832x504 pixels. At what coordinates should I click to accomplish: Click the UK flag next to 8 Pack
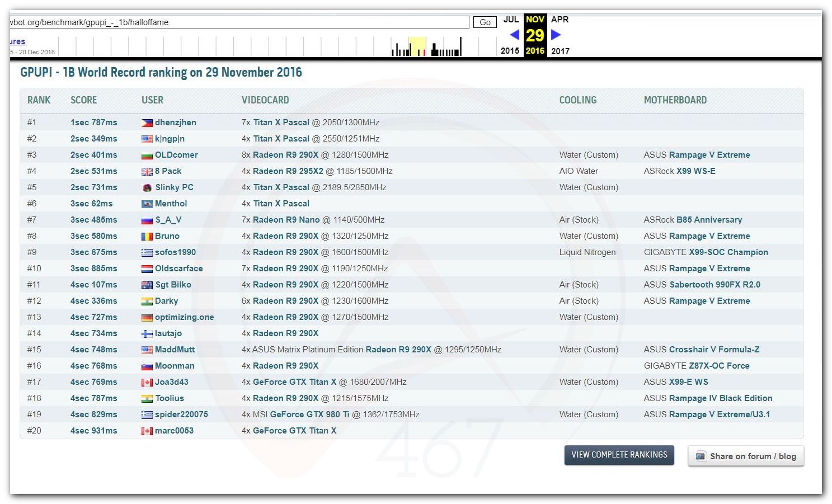(147, 171)
